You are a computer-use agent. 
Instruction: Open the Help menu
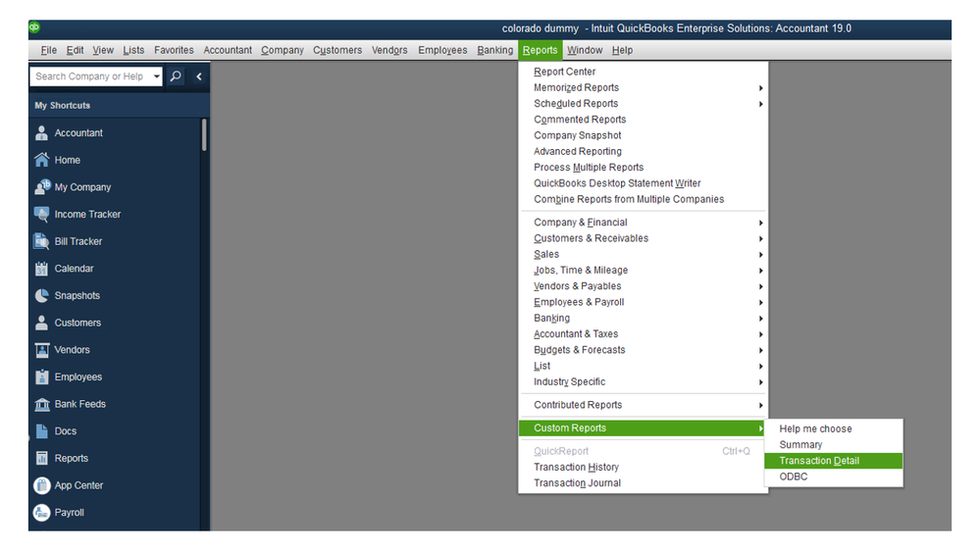pos(622,50)
